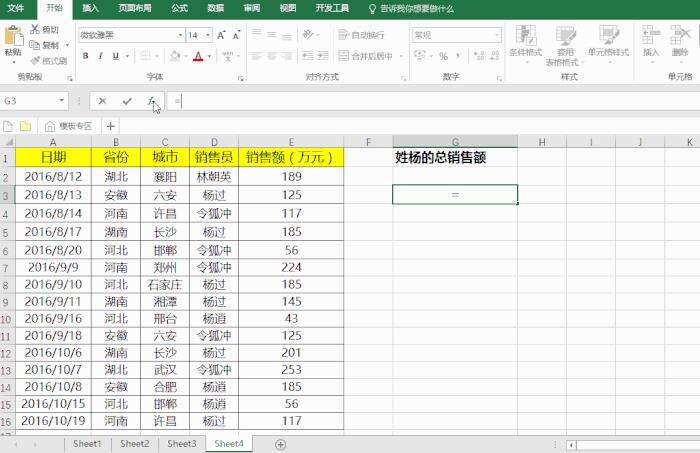Open the 公式 (Formulas) ribbon tab
Image resolution: width=700 pixels, height=453 pixels.
(x=179, y=8)
